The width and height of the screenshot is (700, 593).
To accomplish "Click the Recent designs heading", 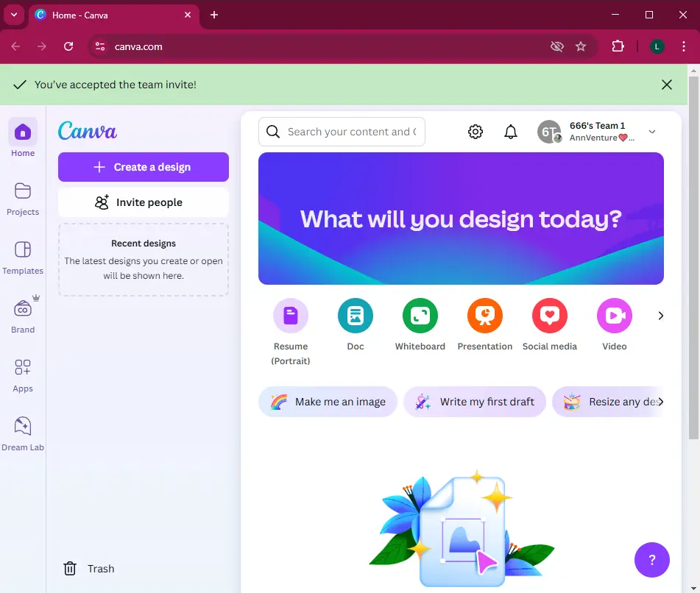I will coord(144,244).
